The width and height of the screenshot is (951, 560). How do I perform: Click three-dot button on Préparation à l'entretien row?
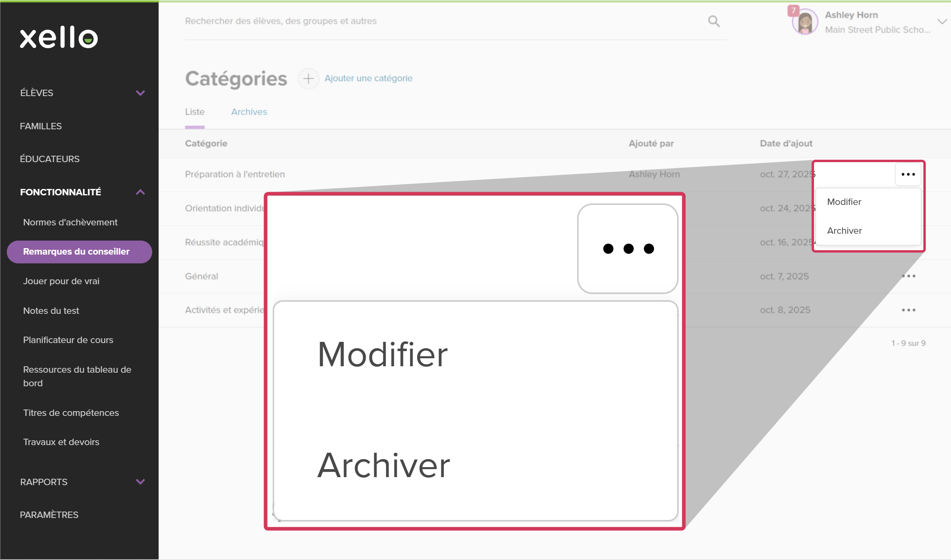[x=908, y=175]
